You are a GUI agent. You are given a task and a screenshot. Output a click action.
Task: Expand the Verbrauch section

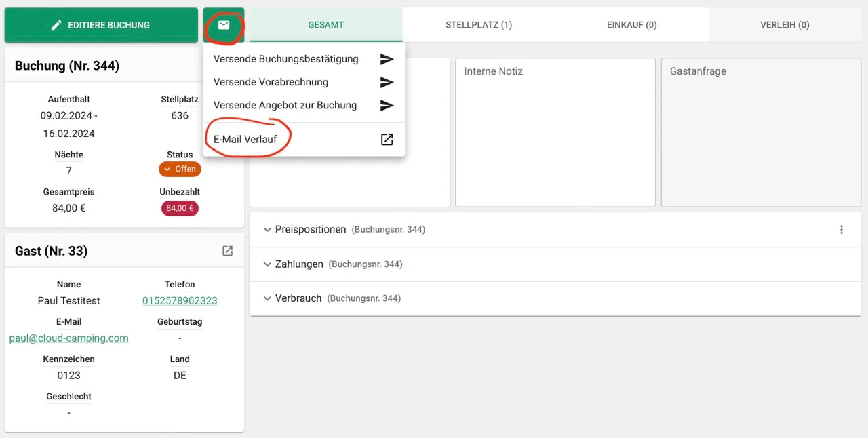(x=555, y=298)
